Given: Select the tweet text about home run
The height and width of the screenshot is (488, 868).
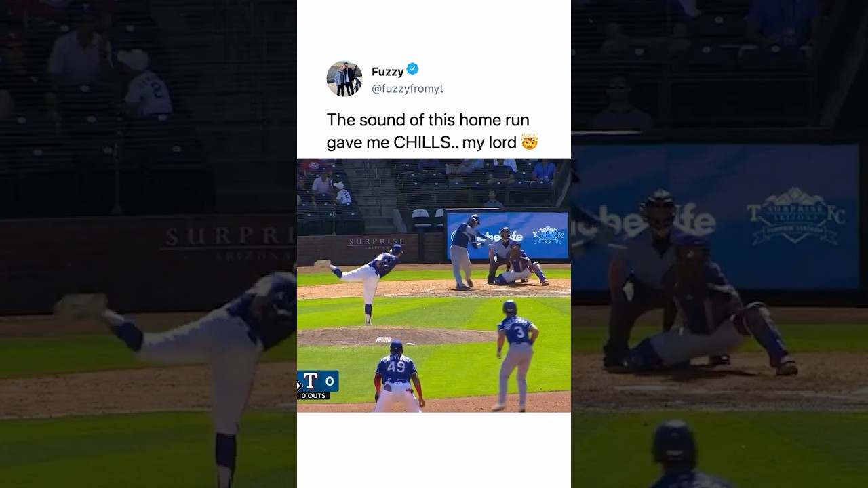Looking at the screenshot, I should coord(432,131).
